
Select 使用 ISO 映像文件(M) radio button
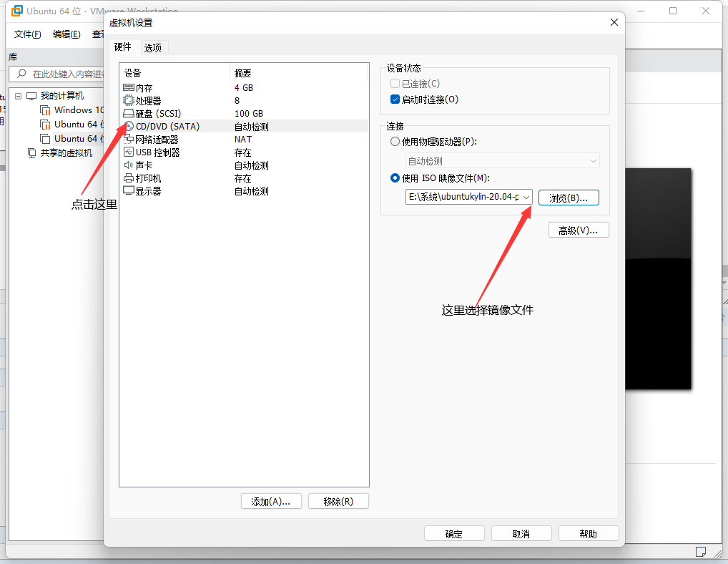click(x=395, y=178)
